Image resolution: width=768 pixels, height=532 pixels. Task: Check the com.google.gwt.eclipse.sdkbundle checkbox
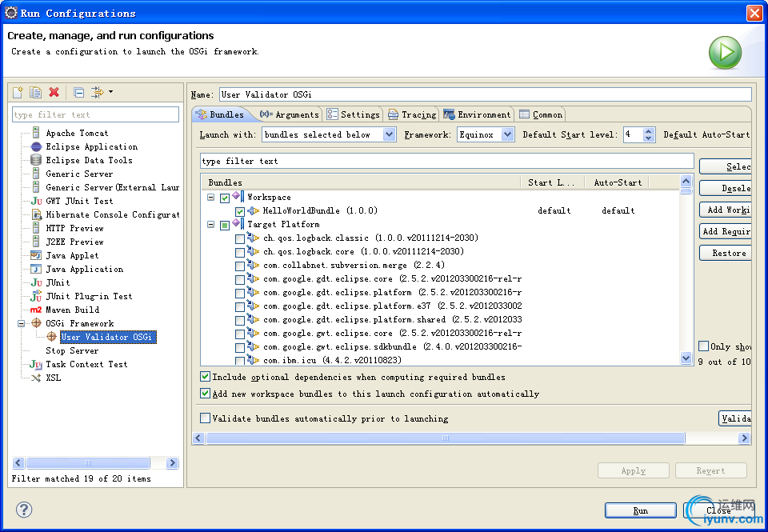[x=239, y=348]
